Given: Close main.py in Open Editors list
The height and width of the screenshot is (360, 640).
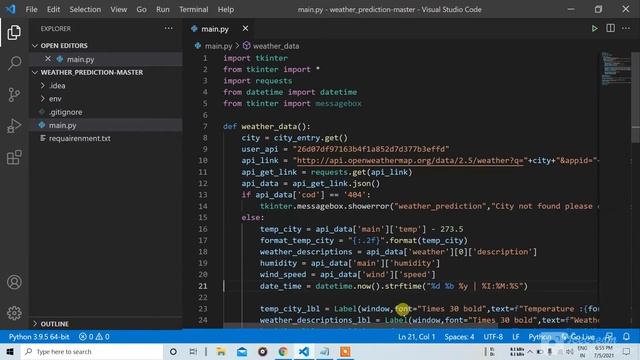Looking at the screenshot, I should click(x=48, y=59).
